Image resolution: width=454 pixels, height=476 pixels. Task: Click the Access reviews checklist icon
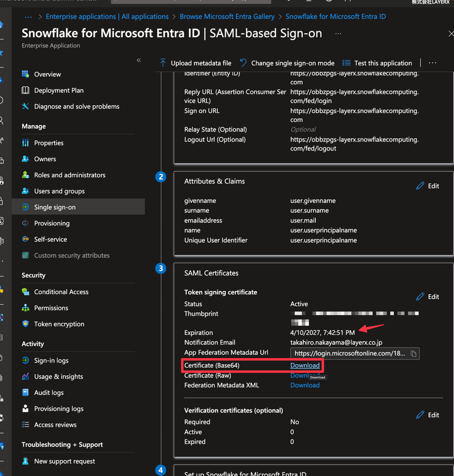[x=25, y=424]
